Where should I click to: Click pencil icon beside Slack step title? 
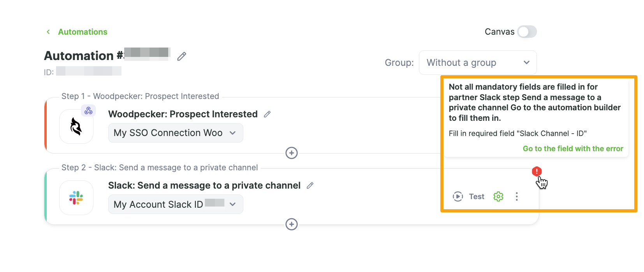310,186
